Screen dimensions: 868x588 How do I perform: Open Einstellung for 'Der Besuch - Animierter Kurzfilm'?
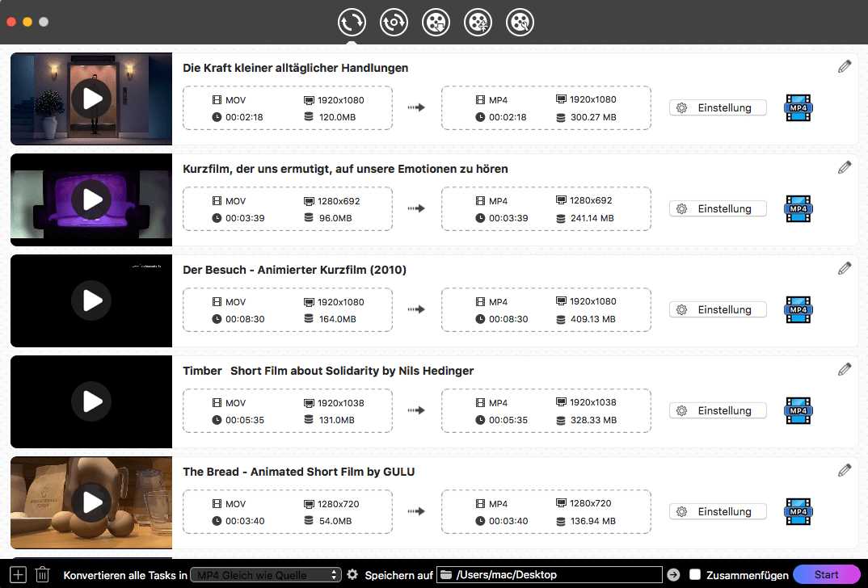pyautogui.click(x=718, y=309)
